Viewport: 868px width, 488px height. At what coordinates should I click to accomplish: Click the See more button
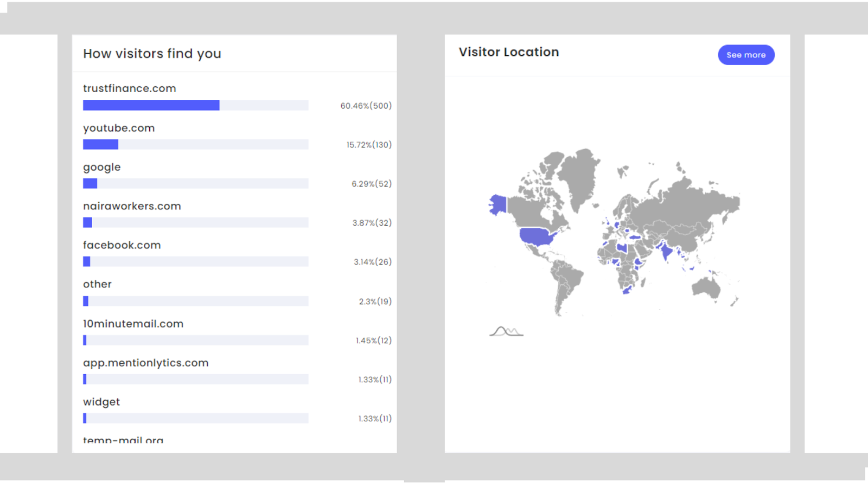click(x=746, y=55)
